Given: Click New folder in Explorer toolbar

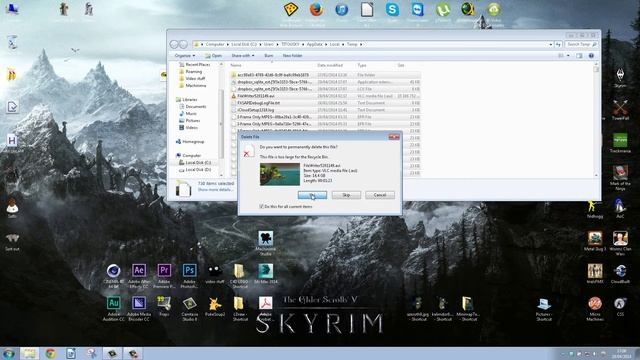Looking at the screenshot, I should pyautogui.click(x=293, y=56).
